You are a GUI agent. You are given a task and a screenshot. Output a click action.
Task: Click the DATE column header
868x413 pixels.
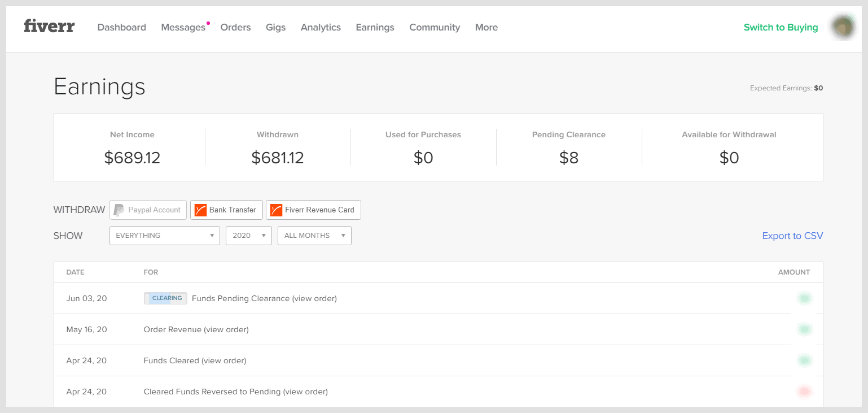tap(75, 272)
